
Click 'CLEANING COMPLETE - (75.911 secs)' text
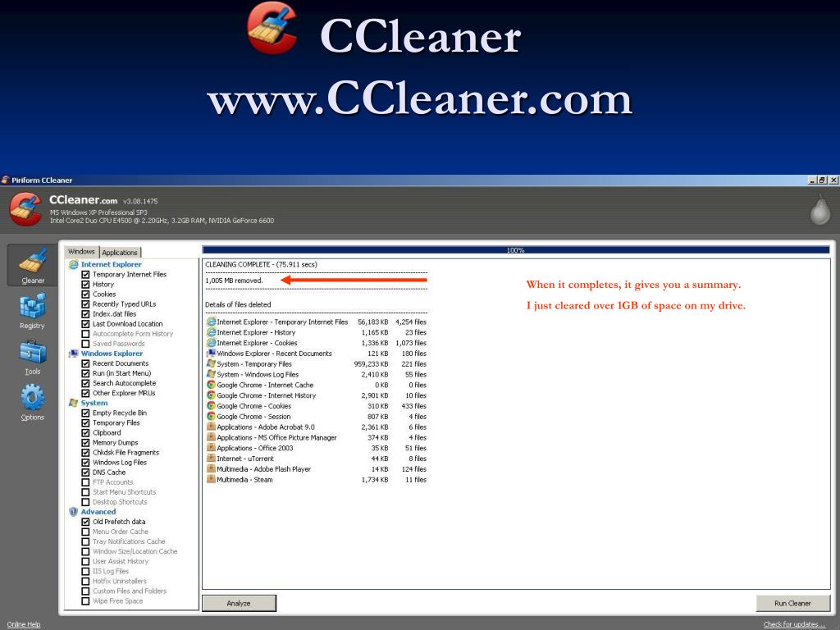click(x=261, y=264)
